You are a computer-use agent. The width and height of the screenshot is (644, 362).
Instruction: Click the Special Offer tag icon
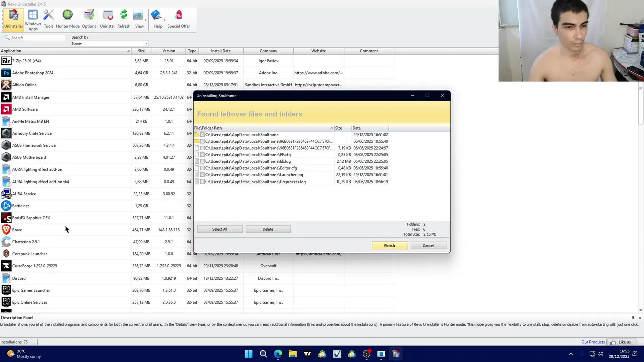point(179,15)
